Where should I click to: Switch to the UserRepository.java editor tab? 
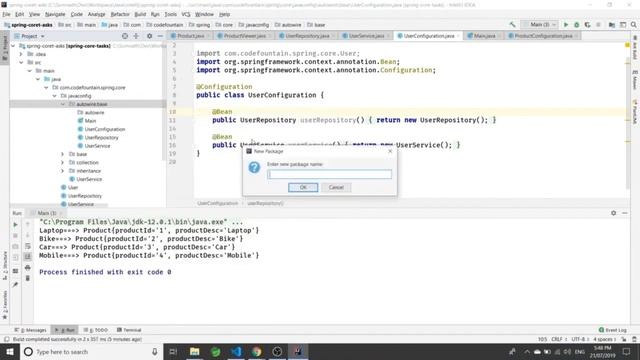click(307, 36)
